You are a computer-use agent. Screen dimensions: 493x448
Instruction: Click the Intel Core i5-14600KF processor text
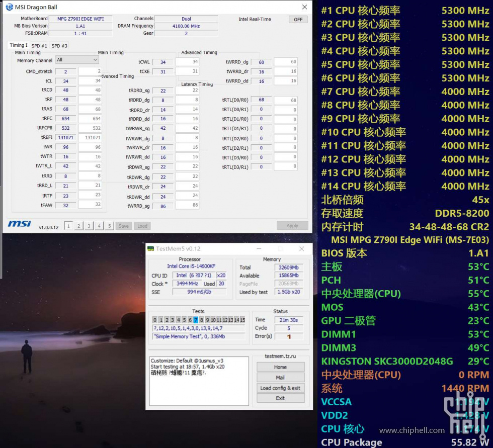[191, 266]
